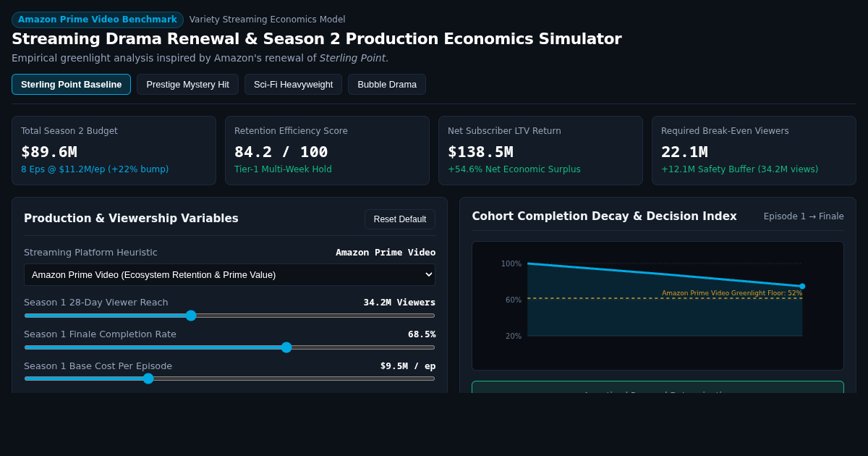Click the Episode 1 → Finale label
This screenshot has height=456, width=868.
(x=804, y=216)
